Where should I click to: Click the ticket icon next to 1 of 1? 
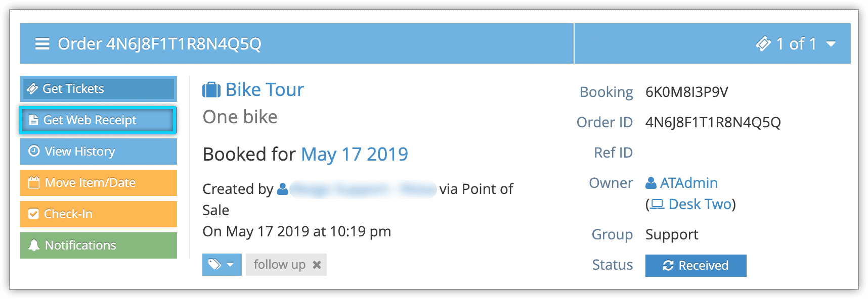[763, 44]
